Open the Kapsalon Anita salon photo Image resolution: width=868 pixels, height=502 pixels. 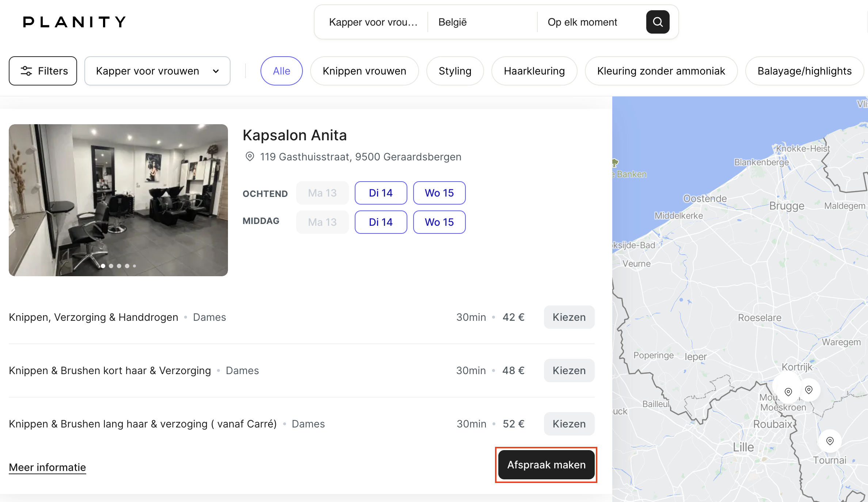tap(118, 200)
